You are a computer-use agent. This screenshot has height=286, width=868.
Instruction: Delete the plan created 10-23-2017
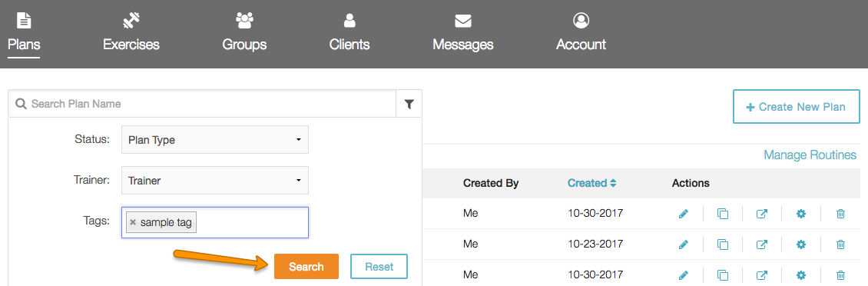(x=840, y=244)
